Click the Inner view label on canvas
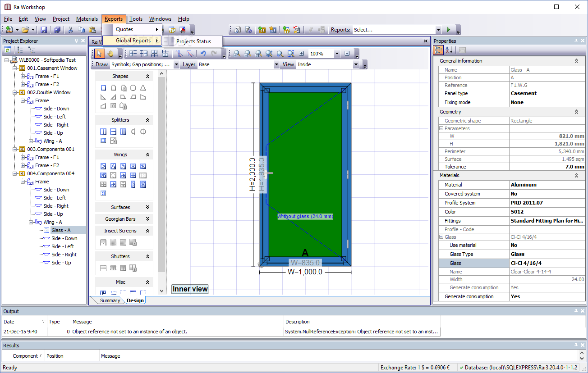 [190, 289]
